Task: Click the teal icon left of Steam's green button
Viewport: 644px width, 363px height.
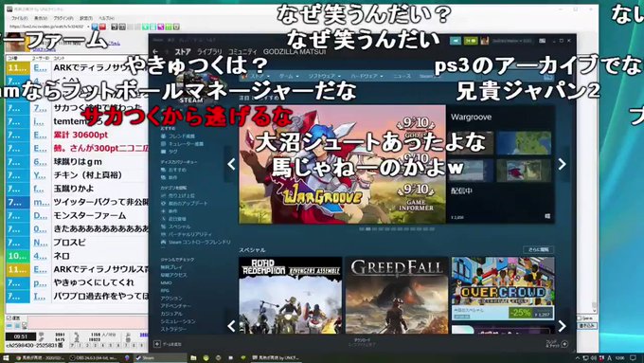Action: [456, 41]
